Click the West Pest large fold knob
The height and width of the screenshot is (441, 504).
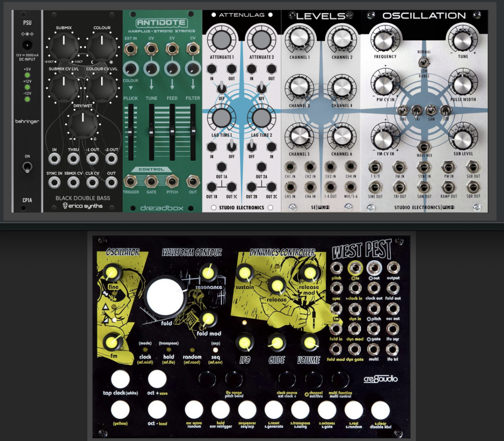tap(165, 298)
